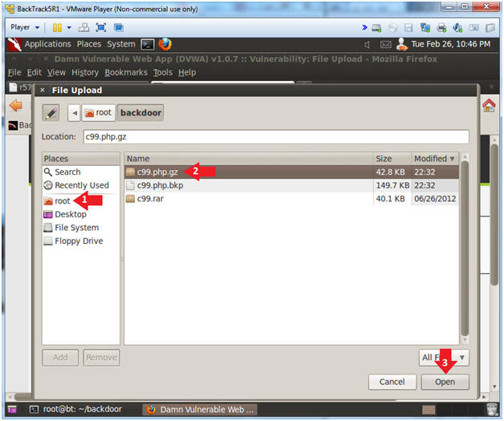Open the Firefox Bookmarks menu
The height and width of the screenshot is (421, 504).
[x=126, y=73]
